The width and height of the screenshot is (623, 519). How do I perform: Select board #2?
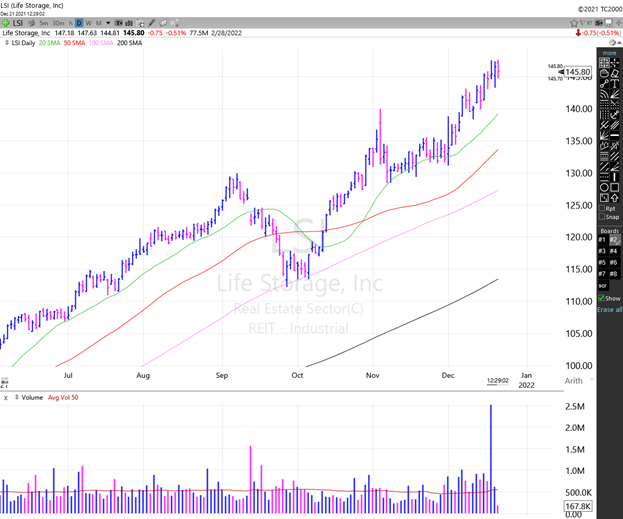[x=614, y=240]
